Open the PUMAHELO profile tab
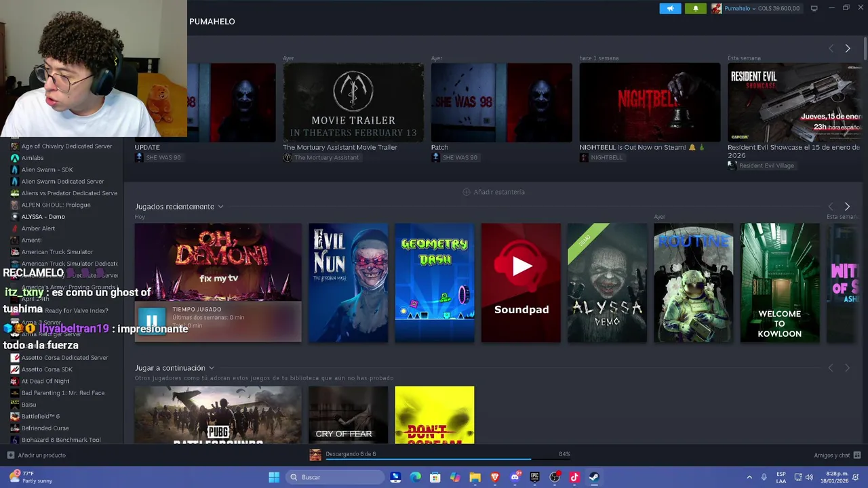 click(212, 22)
